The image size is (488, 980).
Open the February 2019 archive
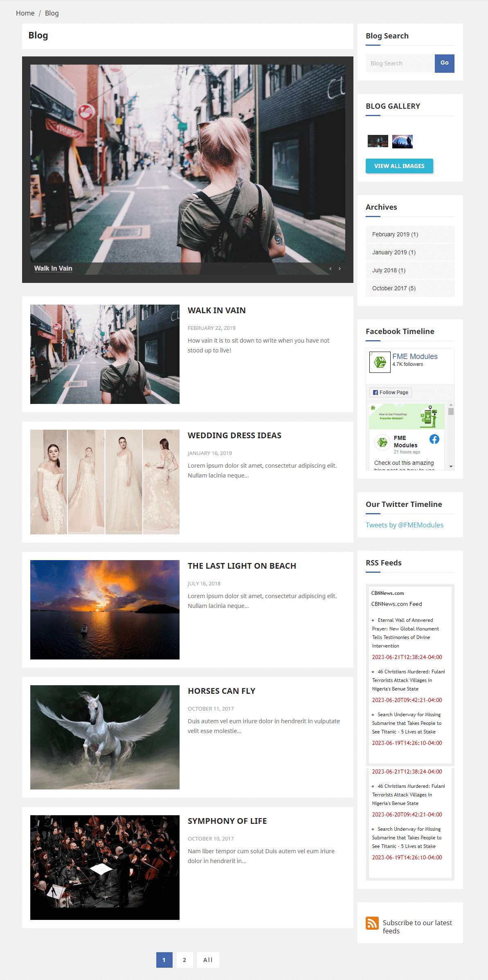[395, 234]
